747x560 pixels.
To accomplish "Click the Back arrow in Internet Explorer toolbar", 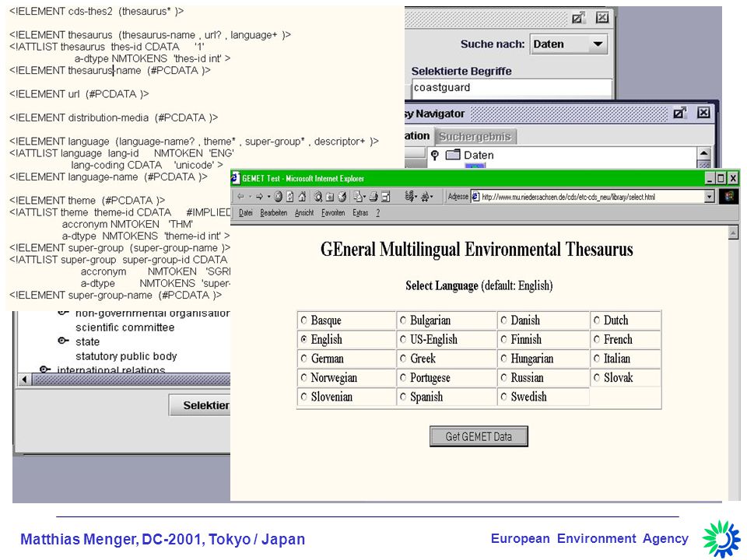I will coord(240,197).
